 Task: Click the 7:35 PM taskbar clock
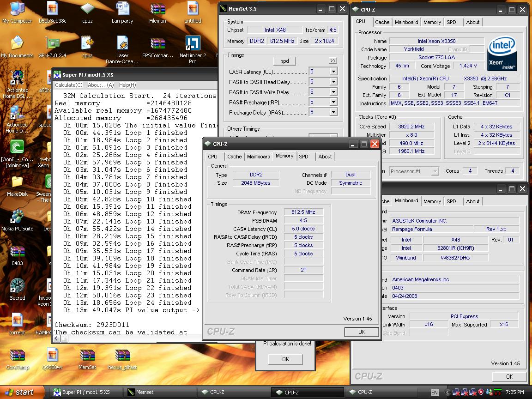pyautogui.click(x=514, y=392)
